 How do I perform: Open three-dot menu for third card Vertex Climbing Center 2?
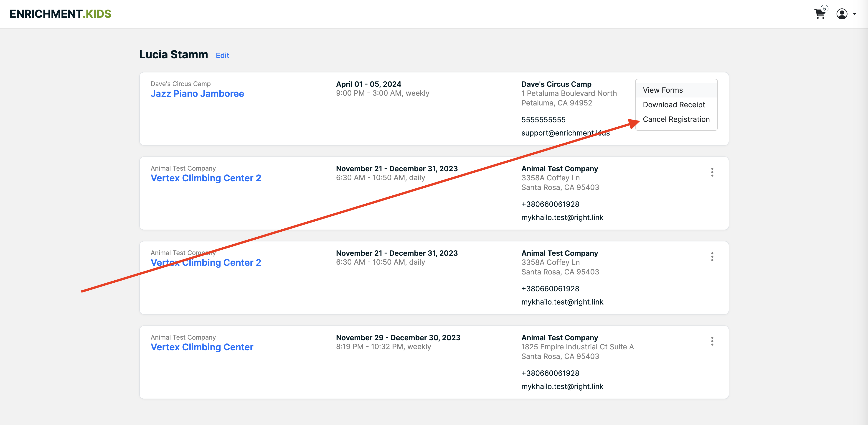click(712, 257)
